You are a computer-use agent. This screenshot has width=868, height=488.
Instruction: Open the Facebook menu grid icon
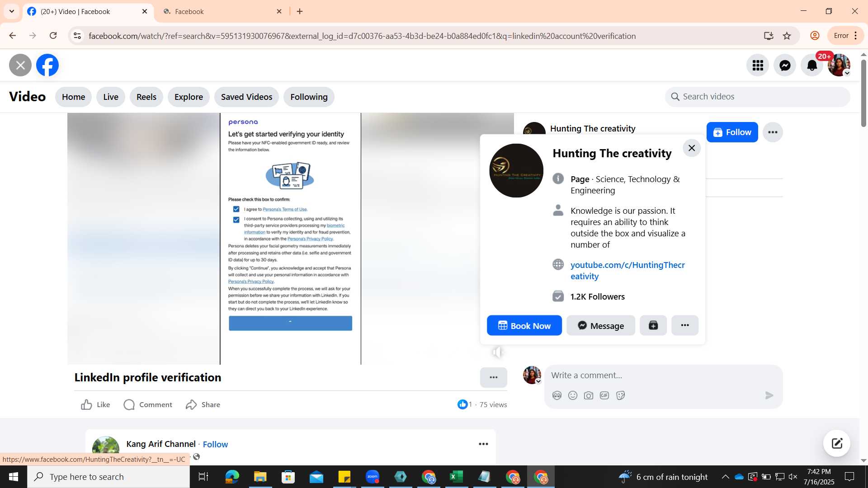click(758, 66)
